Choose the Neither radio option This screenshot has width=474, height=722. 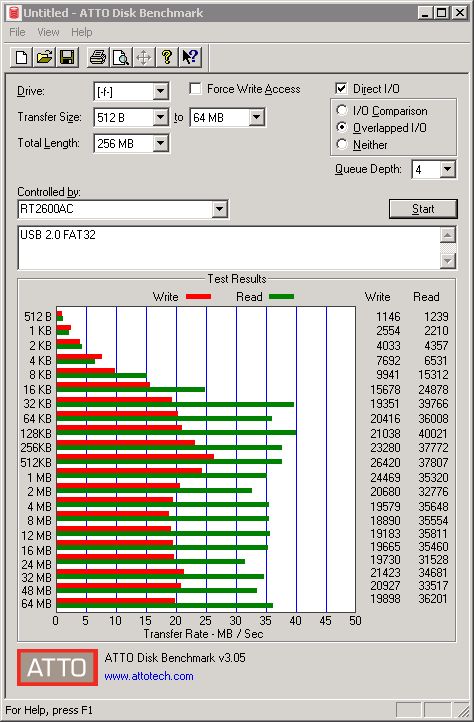point(342,145)
